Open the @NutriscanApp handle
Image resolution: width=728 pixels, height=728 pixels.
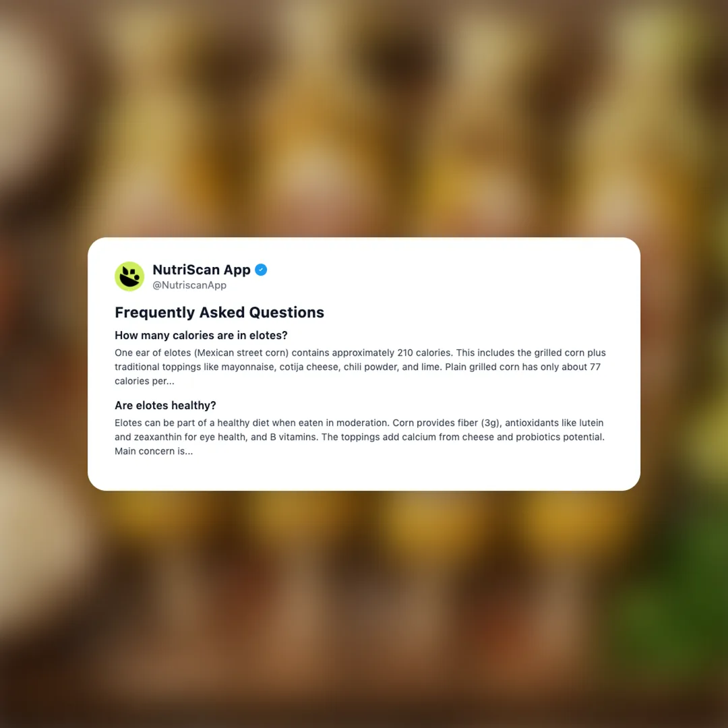(189, 285)
